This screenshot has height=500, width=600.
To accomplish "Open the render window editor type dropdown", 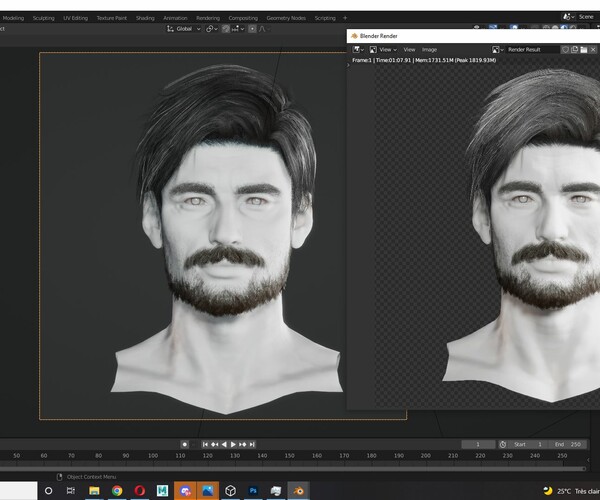I will [358, 50].
